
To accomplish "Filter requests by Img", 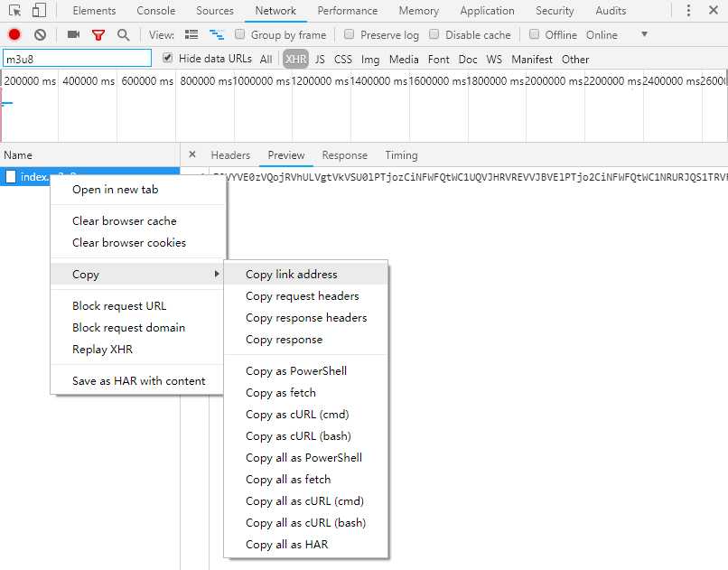I will (x=370, y=59).
